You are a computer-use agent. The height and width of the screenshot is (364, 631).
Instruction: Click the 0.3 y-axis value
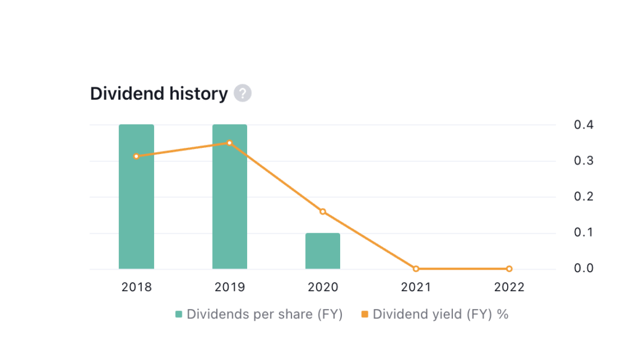click(x=584, y=161)
